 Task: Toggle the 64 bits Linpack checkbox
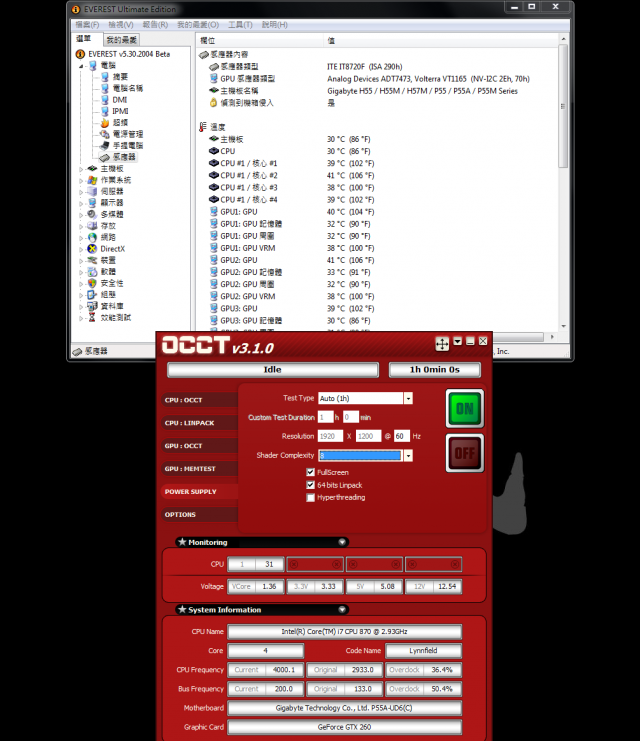[311, 485]
